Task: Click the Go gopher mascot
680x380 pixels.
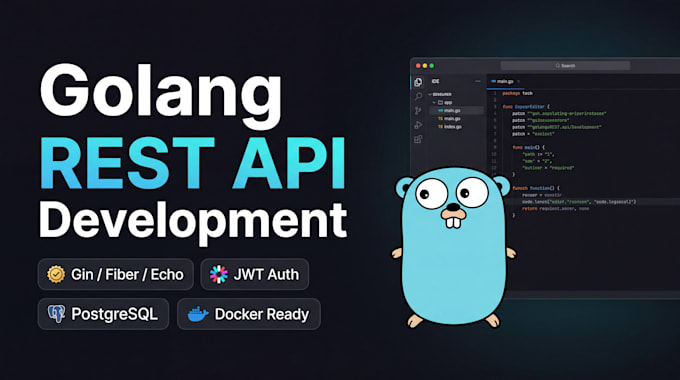Action: point(454,247)
